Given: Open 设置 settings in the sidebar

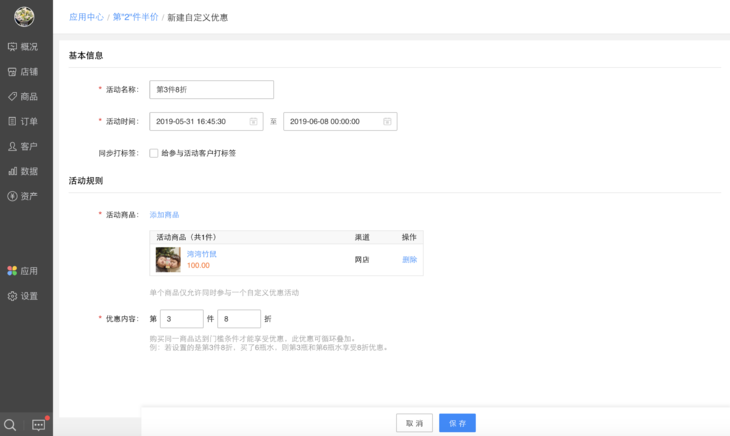Looking at the screenshot, I should point(24,296).
